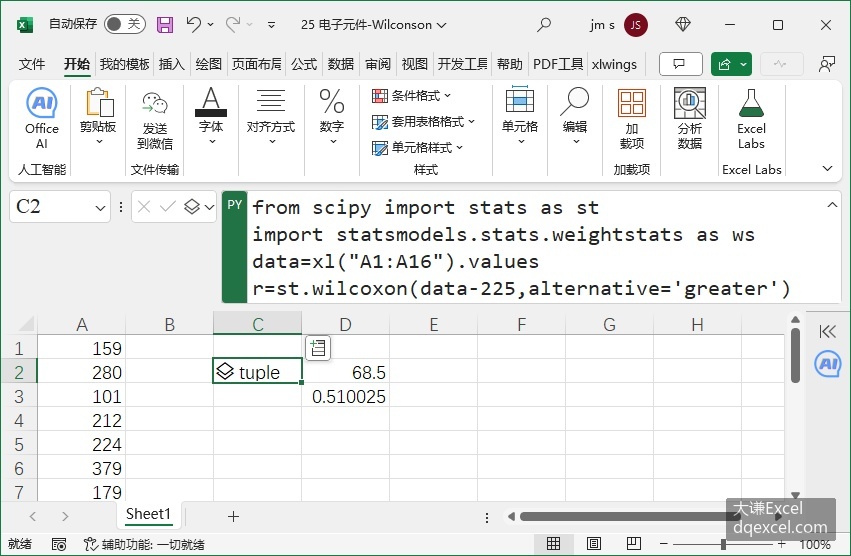
Task: Switch to the PDF工具 tab
Action: tap(558, 64)
